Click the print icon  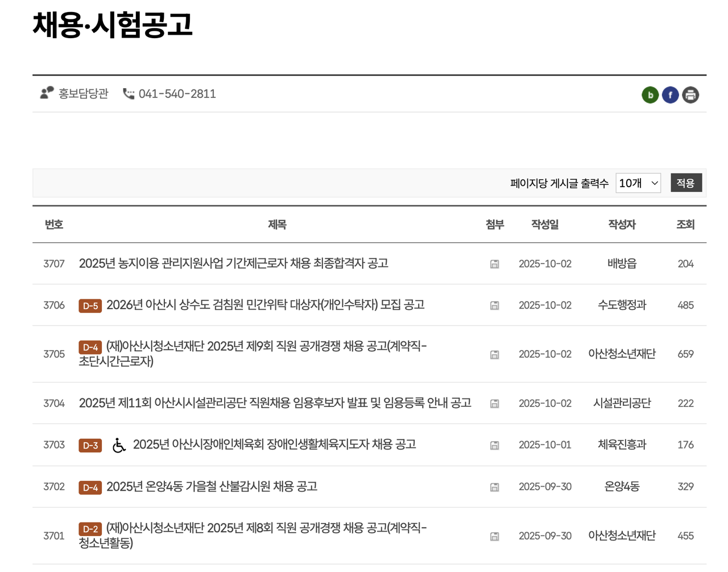pos(690,95)
